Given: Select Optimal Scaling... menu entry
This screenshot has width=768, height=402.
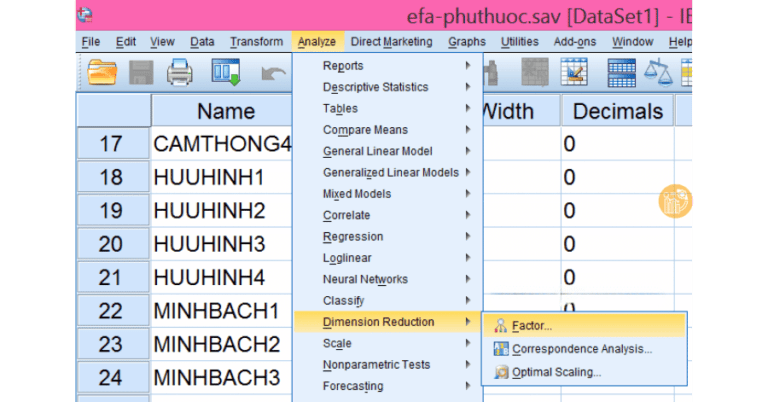Looking at the screenshot, I should pyautogui.click(x=556, y=372).
